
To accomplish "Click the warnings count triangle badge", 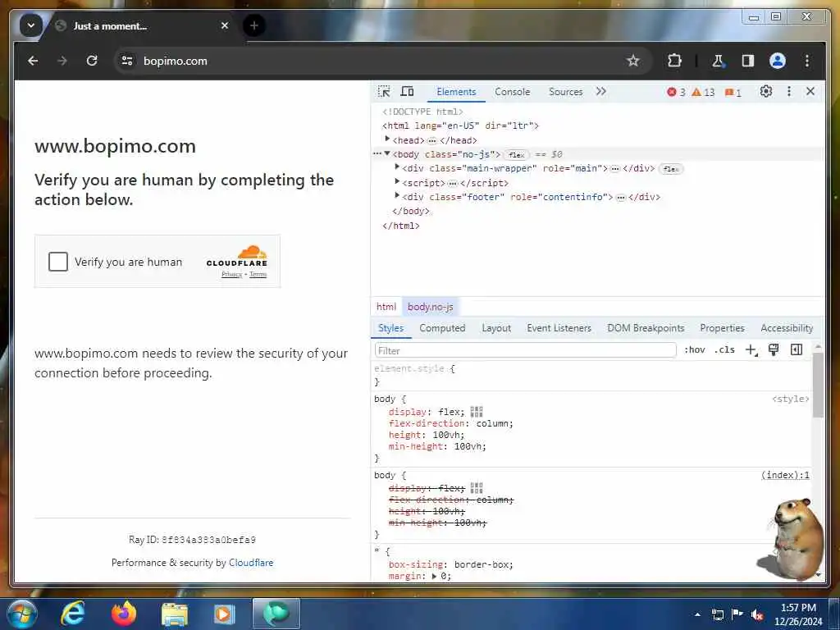I will [x=703, y=92].
